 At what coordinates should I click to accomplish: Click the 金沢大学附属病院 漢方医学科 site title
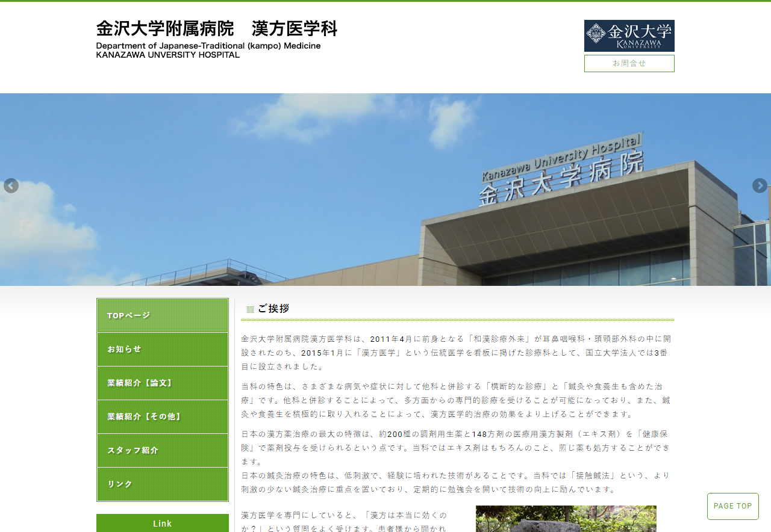point(217,29)
